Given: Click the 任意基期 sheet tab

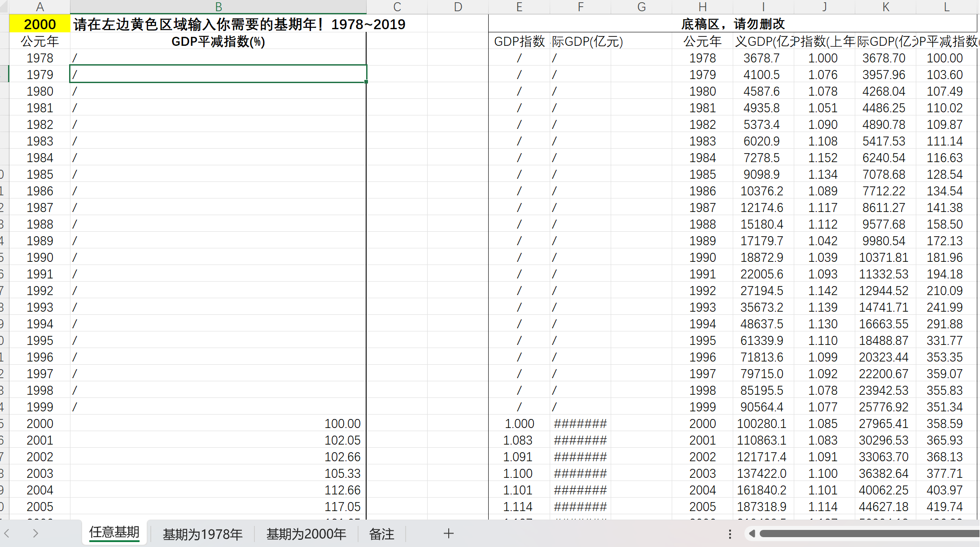Looking at the screenshot, I should point(114,533).
